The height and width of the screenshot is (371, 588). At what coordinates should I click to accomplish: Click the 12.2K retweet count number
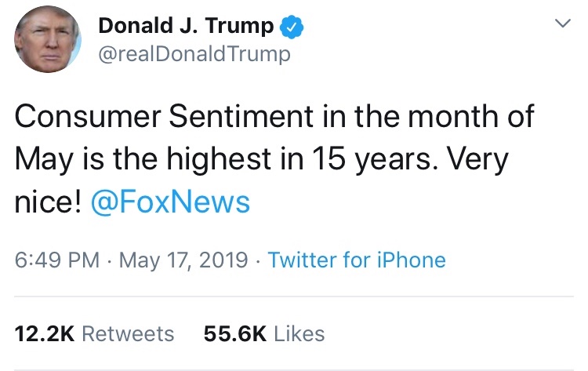click(44, 333)
